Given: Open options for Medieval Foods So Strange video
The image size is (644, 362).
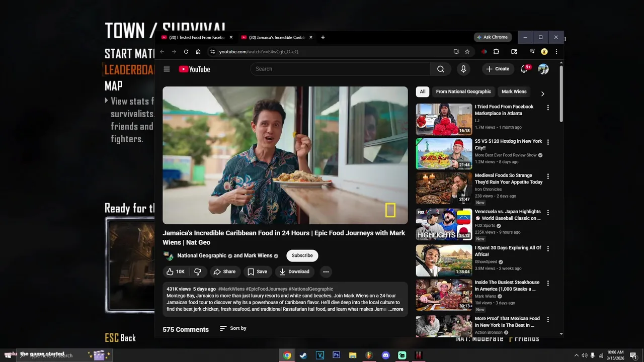Looking at the screenshot, I should tap(548, 176).
